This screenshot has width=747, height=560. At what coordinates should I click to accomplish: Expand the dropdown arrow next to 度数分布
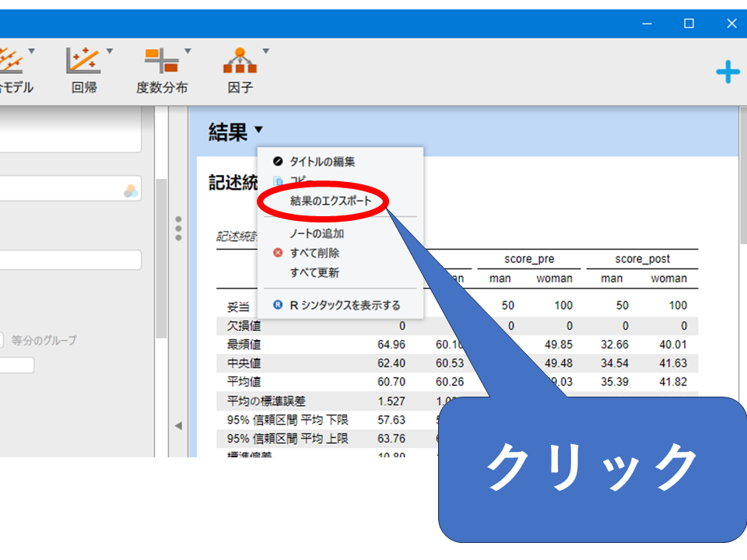pos(188,52)
